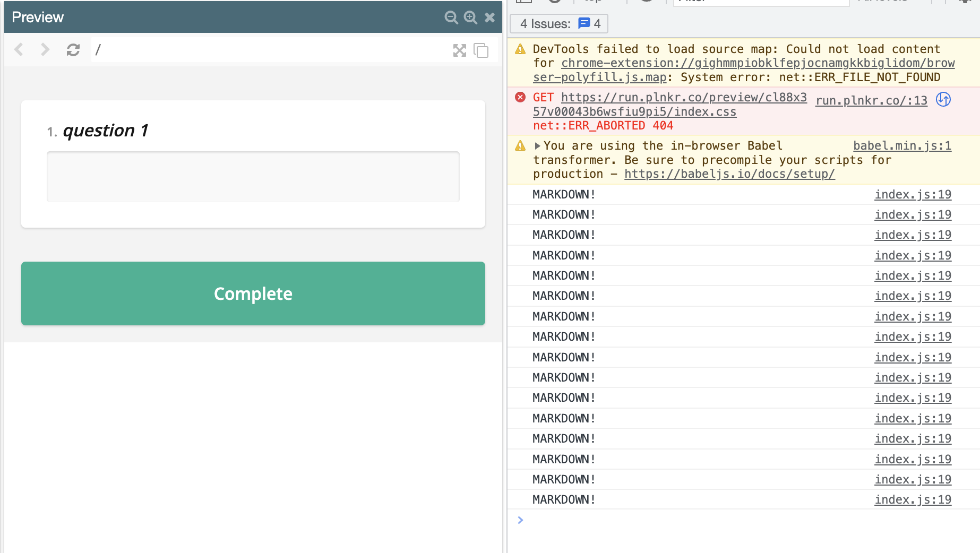Create a live expression with the eye icon
The image size is (980, 553).
(647, 1)
